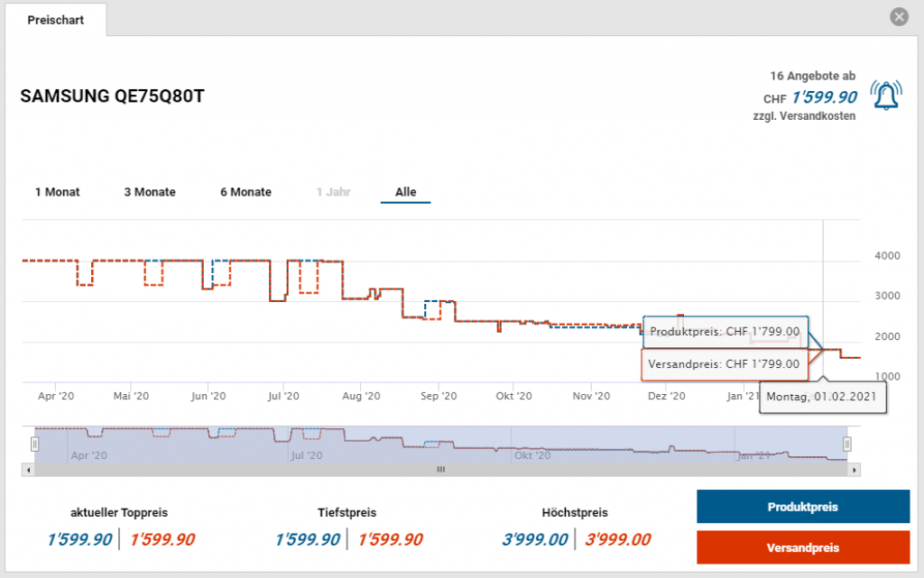Open the CHF 1'599.90 offer price
The width and height of the screenshot is (924, 578).
(x=824, y=97)
